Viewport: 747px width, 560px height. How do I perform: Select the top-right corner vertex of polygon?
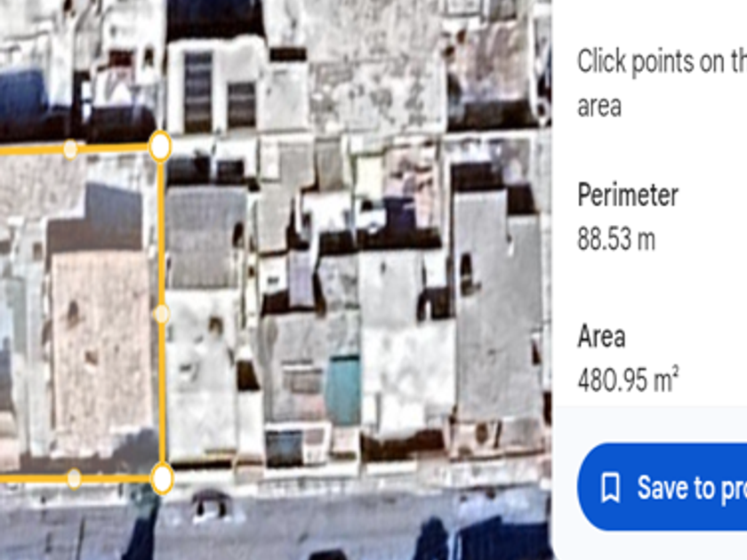click(160, 146)
